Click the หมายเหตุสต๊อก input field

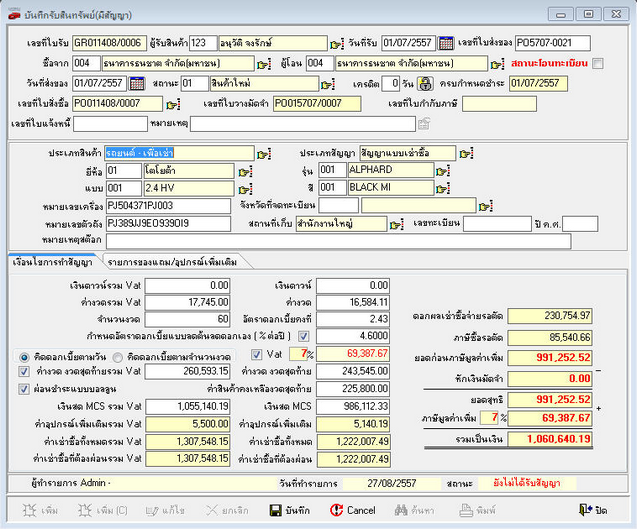pos(338,241)
